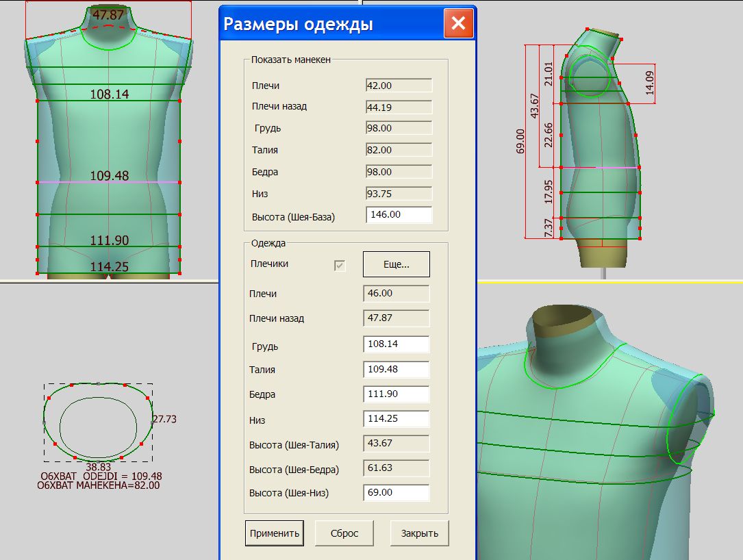Click the 22.66 dimension in side view
743x560 pixels.
click(549, 135)
